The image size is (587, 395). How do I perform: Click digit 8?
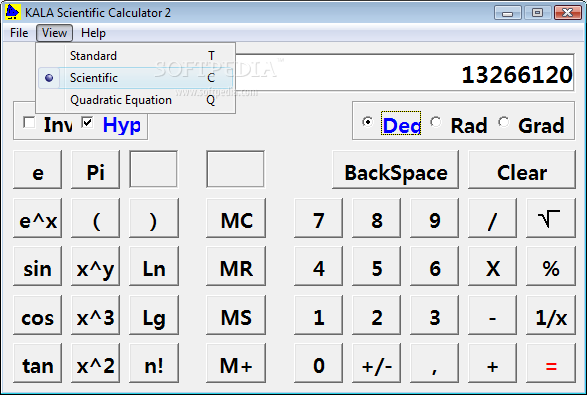point(376,218)
